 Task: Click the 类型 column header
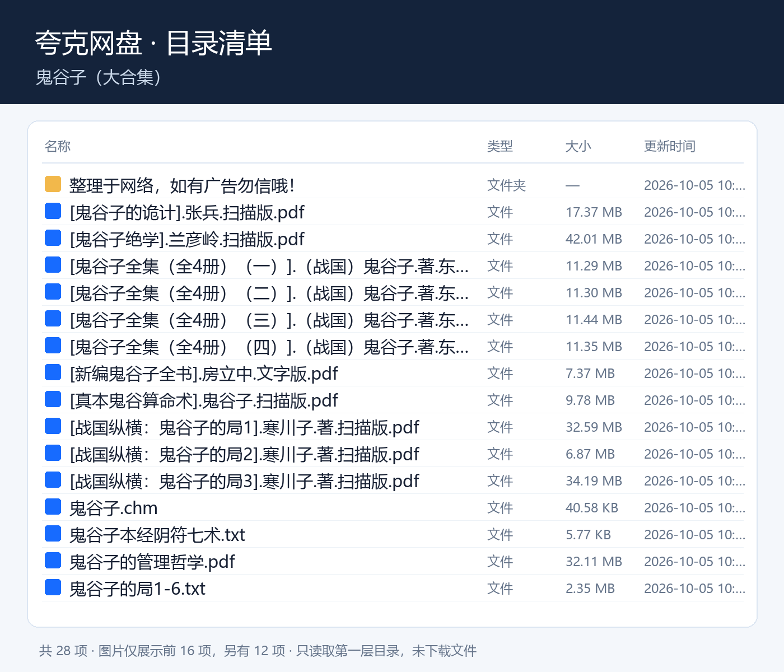[x=500, y=146]
